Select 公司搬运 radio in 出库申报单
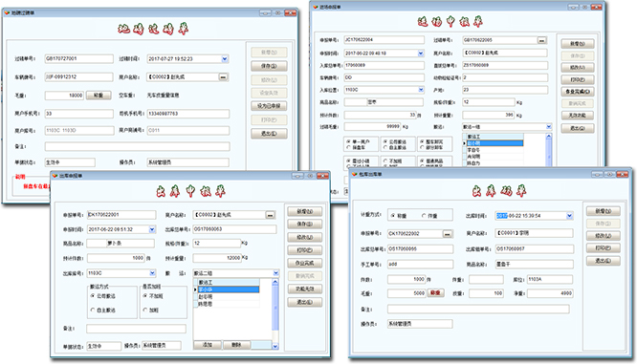Image resolution: width=637 pixels, height=364 pixels. tap(93, 296)
